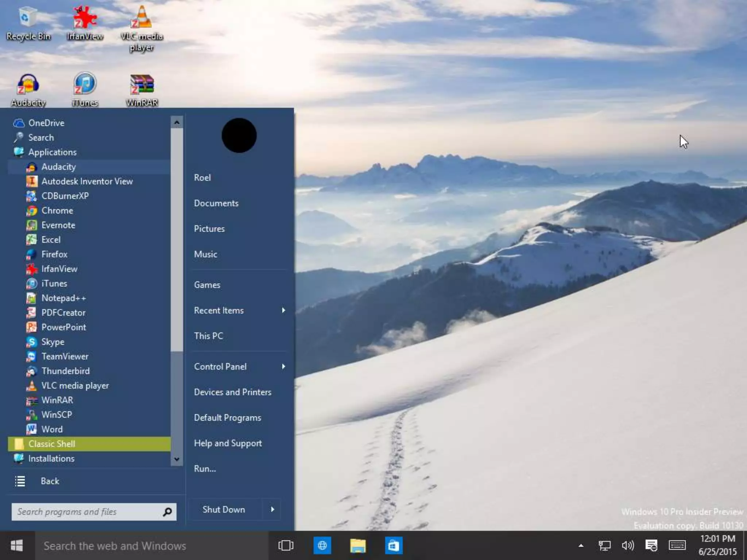Open Games from the start menu
This screenshot has height=560, width=747.
(x=239, y=285)
